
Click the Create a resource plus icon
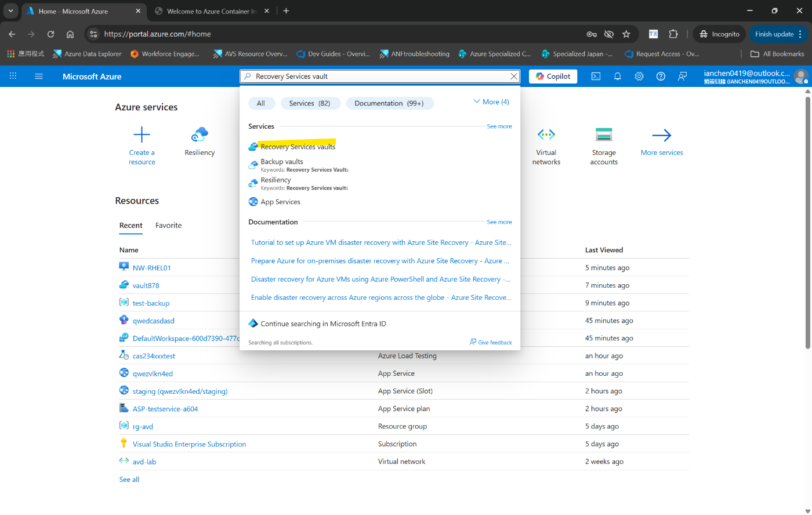point(142,135)
